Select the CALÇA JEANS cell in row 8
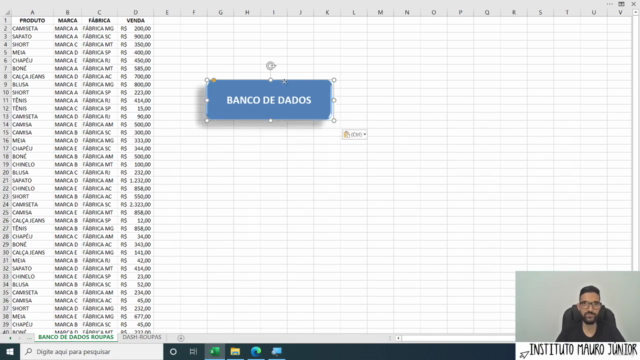Screen dimensions: 640x360 (x=33, y=76)
